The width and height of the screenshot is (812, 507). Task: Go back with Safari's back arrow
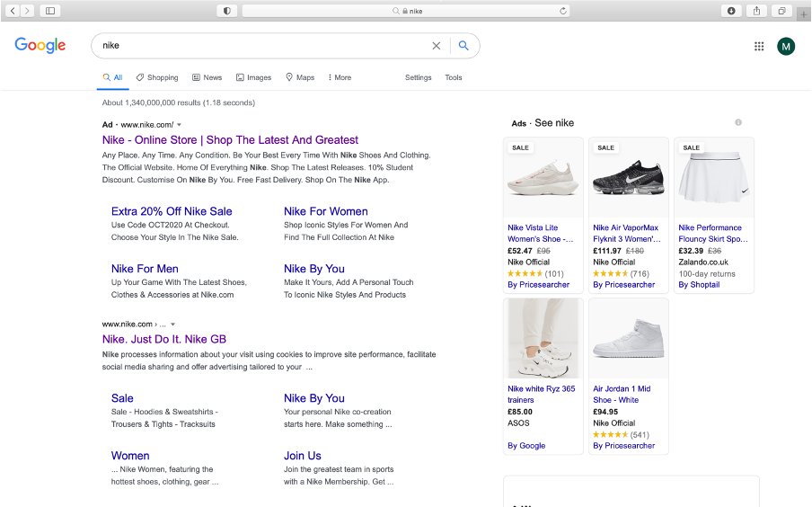point(13,11)
